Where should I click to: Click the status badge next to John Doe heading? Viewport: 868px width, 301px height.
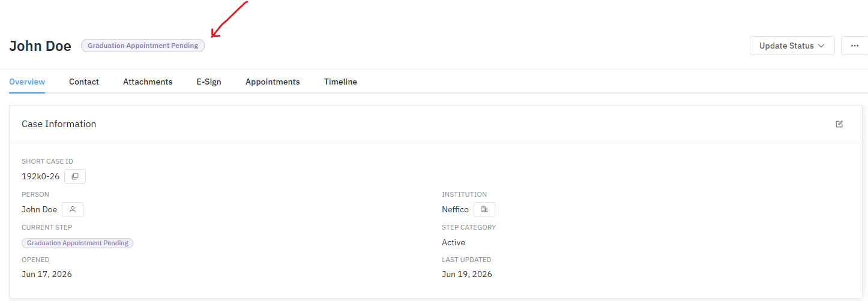click(x=143, y=46)
